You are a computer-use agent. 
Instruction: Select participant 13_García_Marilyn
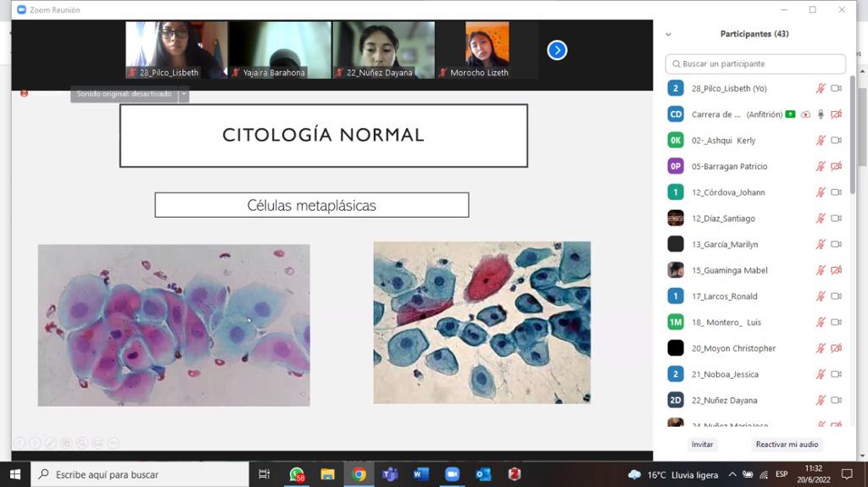click(x=754, y=244)
